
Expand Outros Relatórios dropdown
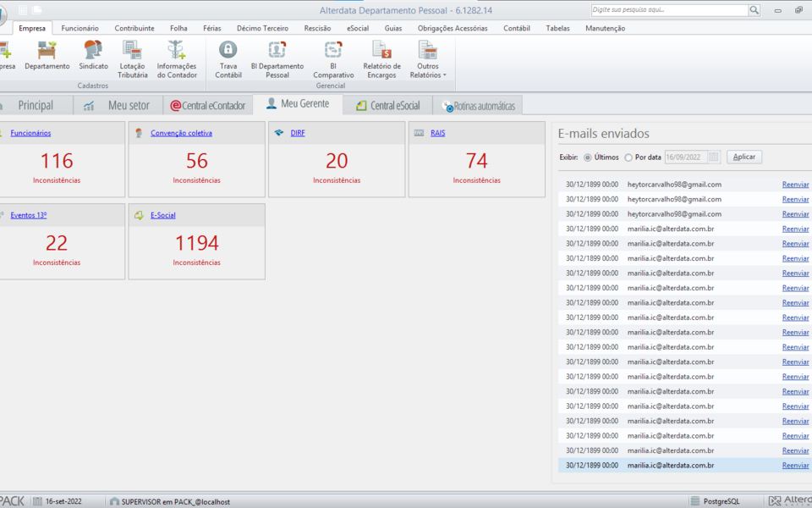pyautogui.click(x=428, y=59)
